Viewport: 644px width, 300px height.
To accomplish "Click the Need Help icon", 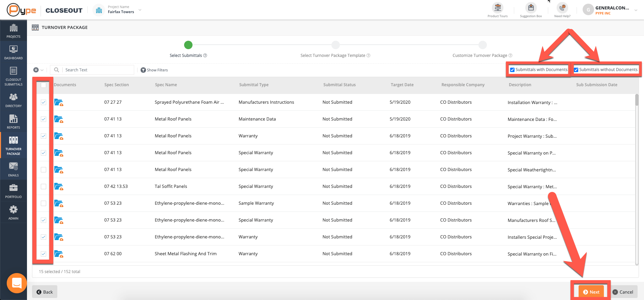I will [562, 7].
